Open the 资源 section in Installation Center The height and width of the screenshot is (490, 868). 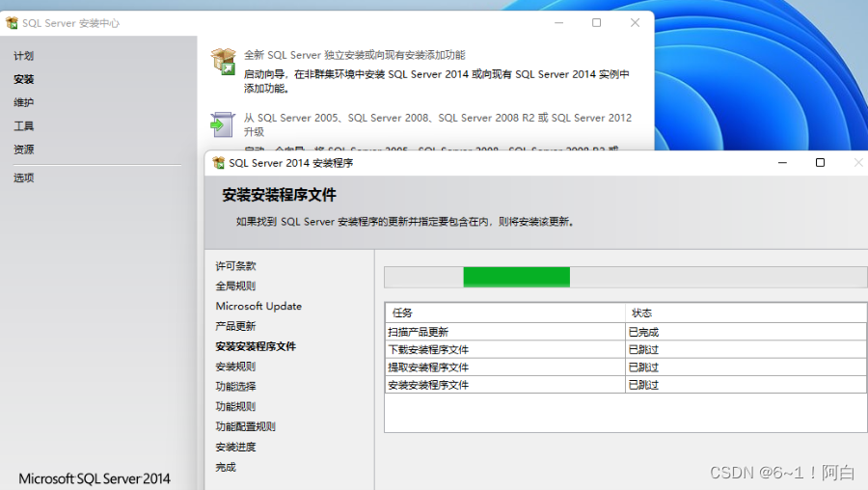(24, 150)
